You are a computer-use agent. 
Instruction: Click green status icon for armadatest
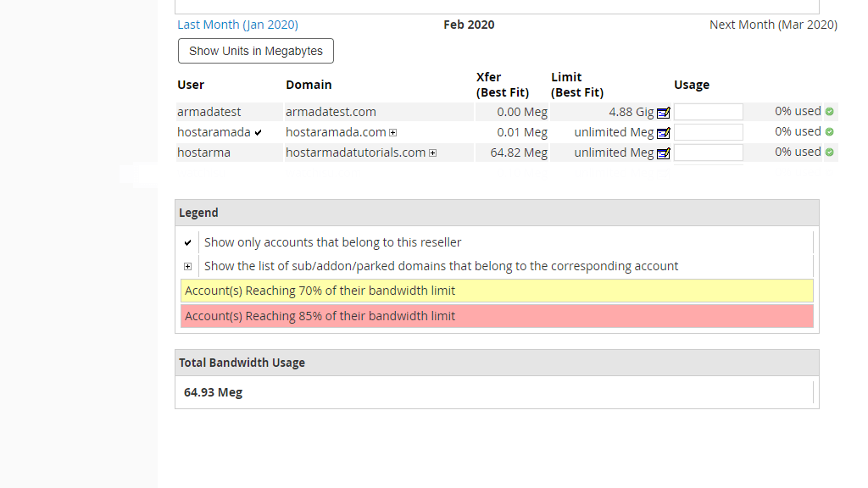829,112
